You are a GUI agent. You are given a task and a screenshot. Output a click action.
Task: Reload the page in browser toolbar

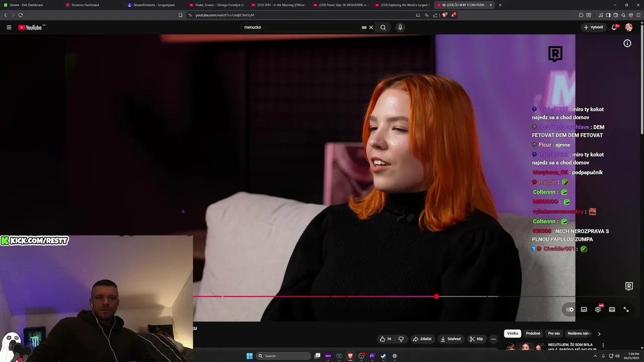click(x=20, y=15)
